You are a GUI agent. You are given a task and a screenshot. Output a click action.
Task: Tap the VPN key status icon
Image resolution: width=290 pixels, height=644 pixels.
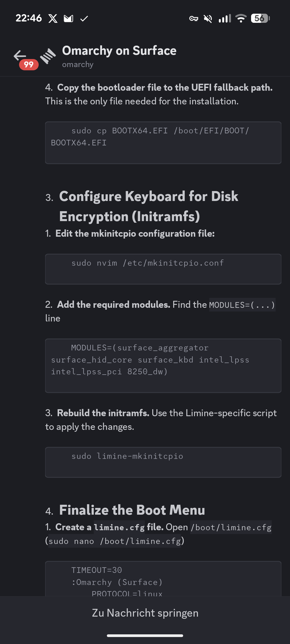point(194,19)
